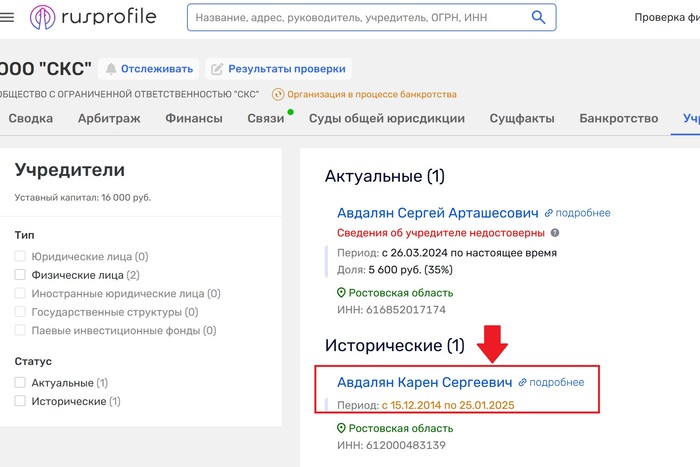Click the Доля: 5 600 руб. (35%) text
The image size is (700, 467).
(395, 270)
